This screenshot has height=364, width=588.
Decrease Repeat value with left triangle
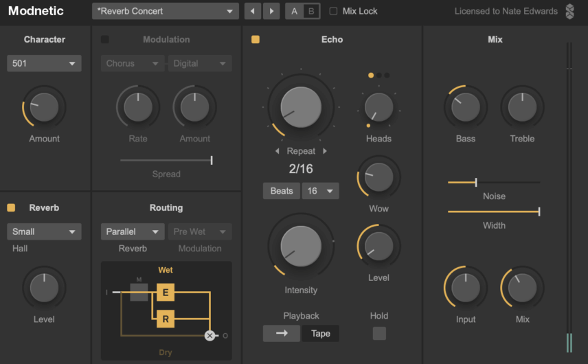click(277, 151)
